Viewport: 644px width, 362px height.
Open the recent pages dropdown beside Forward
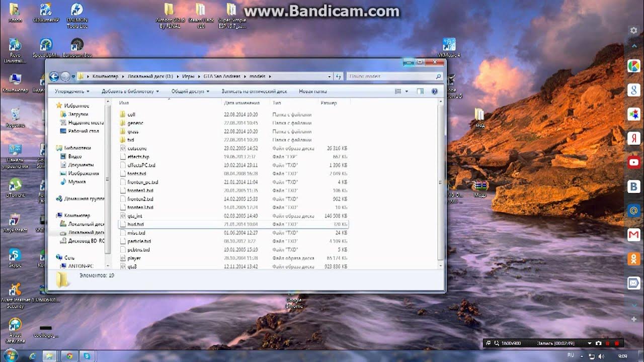click(x=74, y=77)
